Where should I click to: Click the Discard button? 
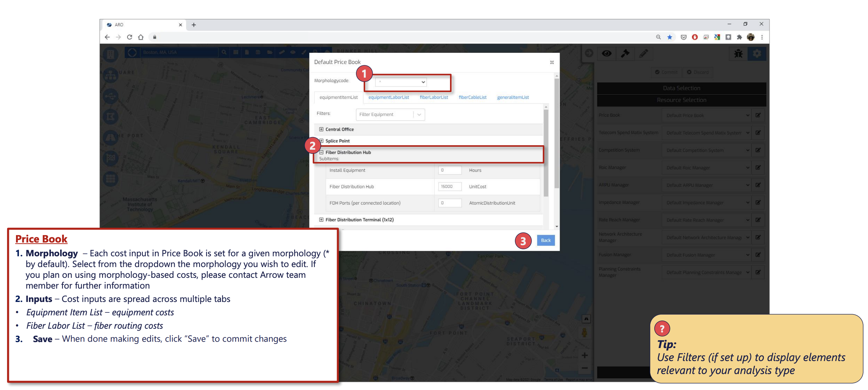(x=698, y=72)
